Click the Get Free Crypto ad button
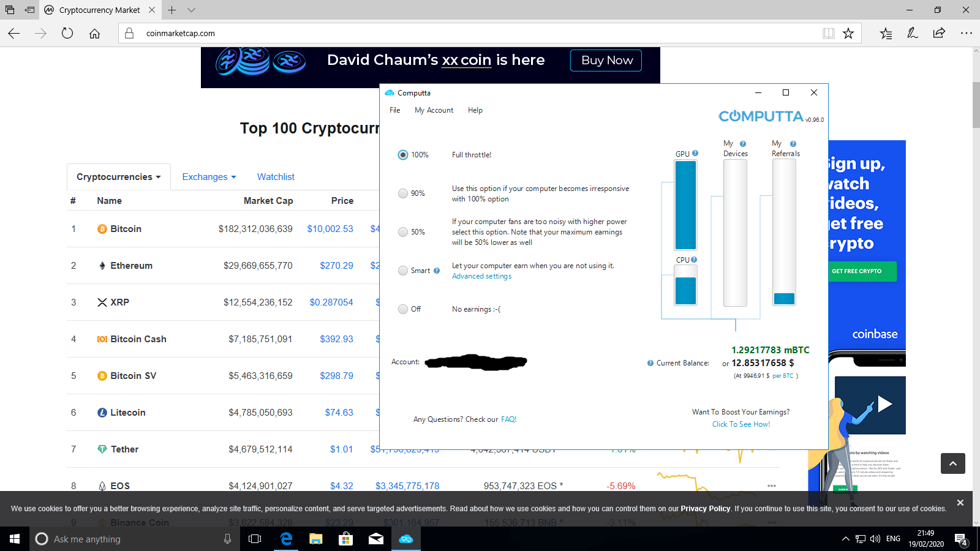This screenshot has width=980, height=551. click(x=862, y=271)
